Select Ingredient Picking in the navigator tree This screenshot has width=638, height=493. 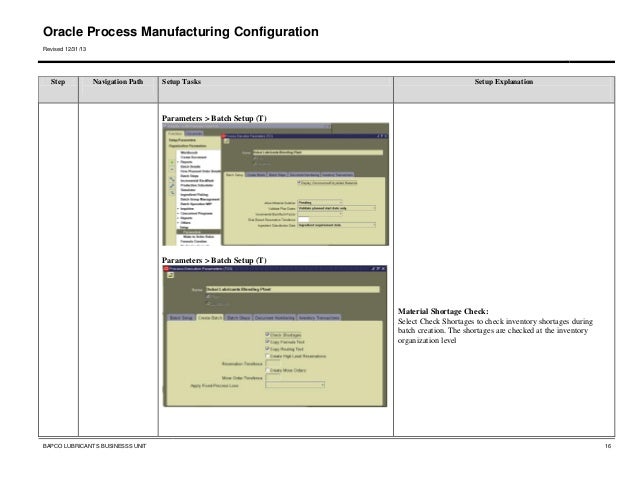[x=194, y=194]
